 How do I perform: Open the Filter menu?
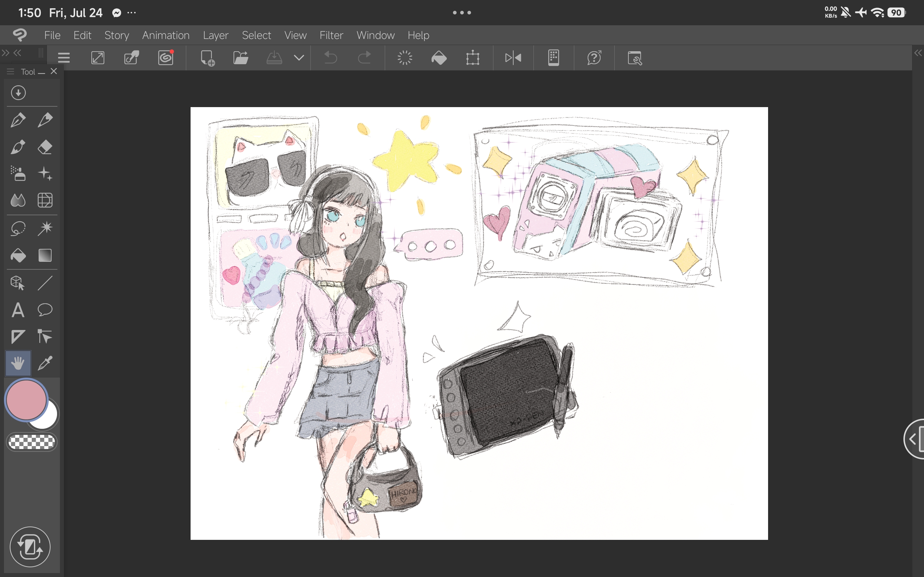331,35
